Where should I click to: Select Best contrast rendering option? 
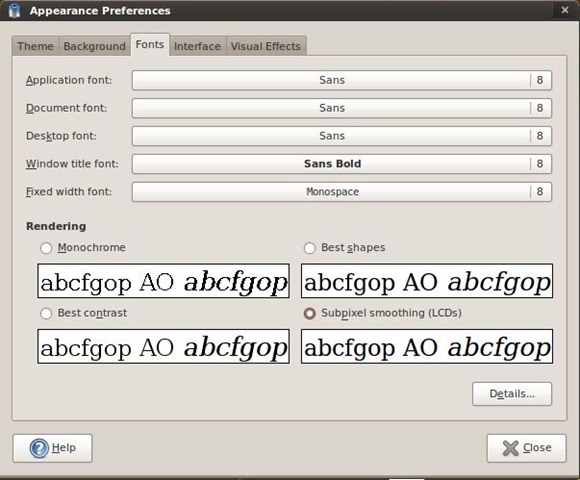click(x=46, y=314)
